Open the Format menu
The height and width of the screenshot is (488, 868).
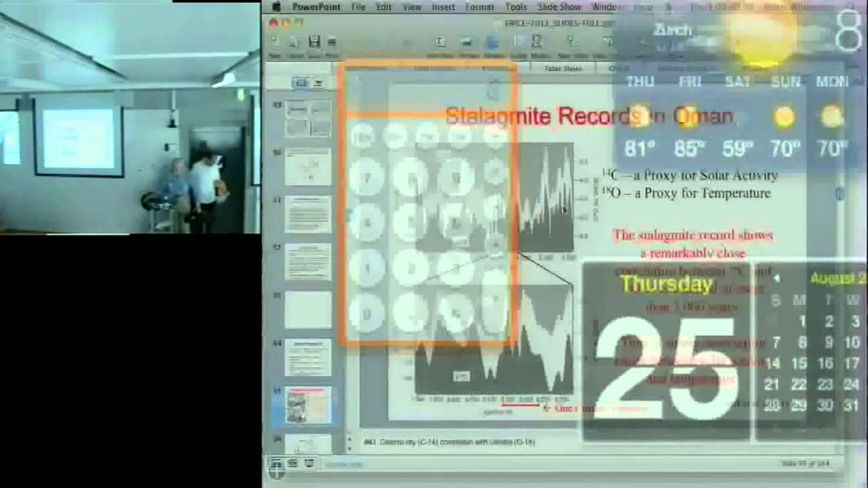pyautogui.click(x=479, y=7)
